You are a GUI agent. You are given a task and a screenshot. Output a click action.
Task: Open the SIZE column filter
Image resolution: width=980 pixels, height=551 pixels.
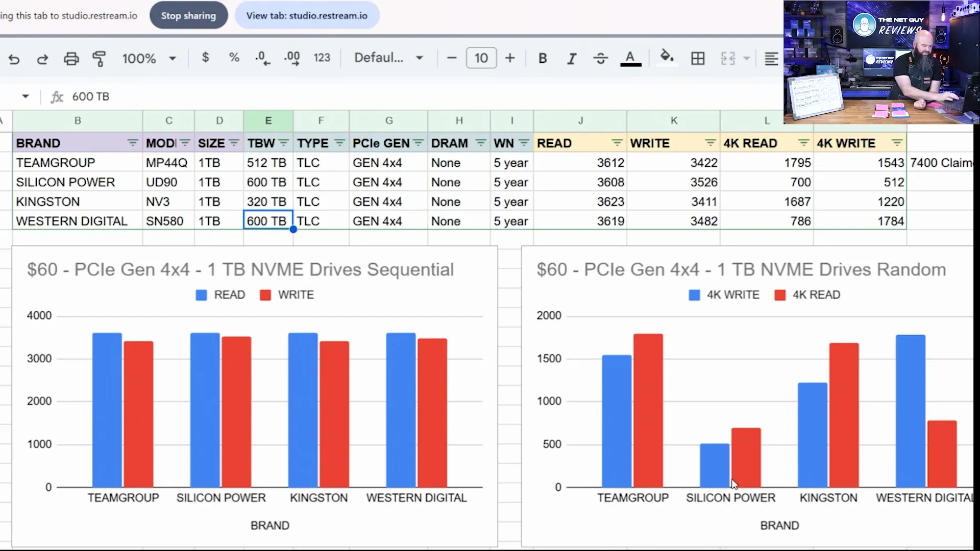[234, 143]
